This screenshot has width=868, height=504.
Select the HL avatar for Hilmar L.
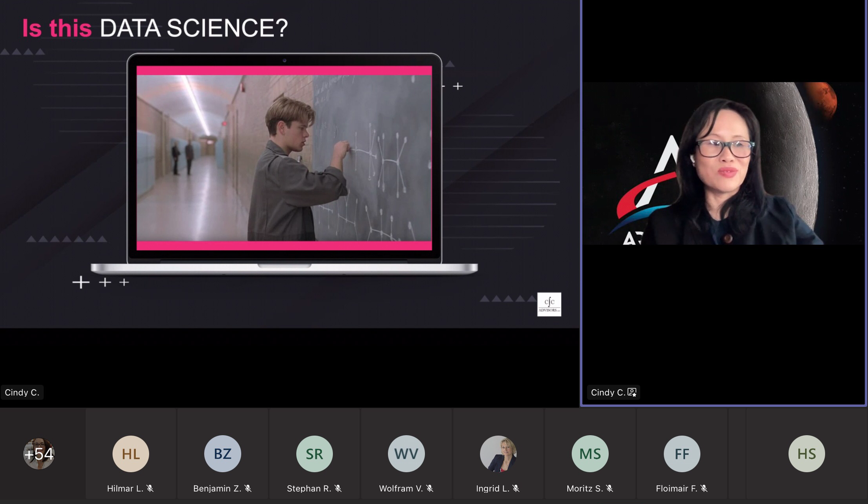[131, 454]
